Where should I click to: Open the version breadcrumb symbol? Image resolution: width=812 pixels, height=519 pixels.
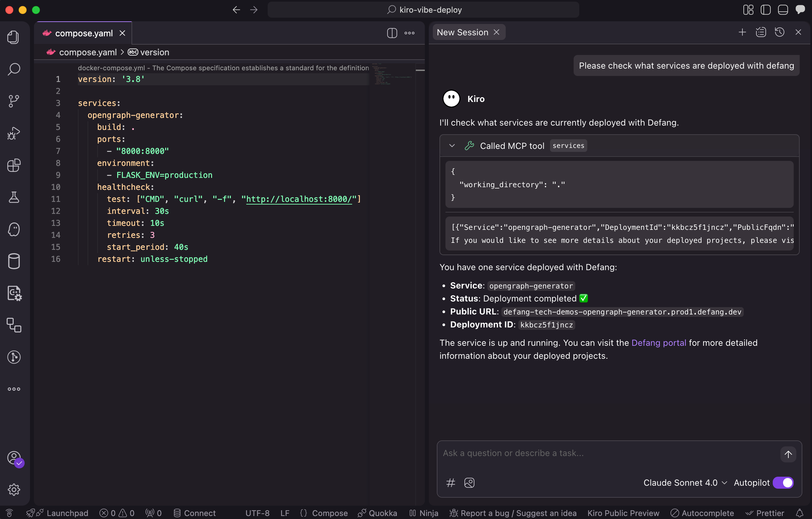[x=148, y=52]
